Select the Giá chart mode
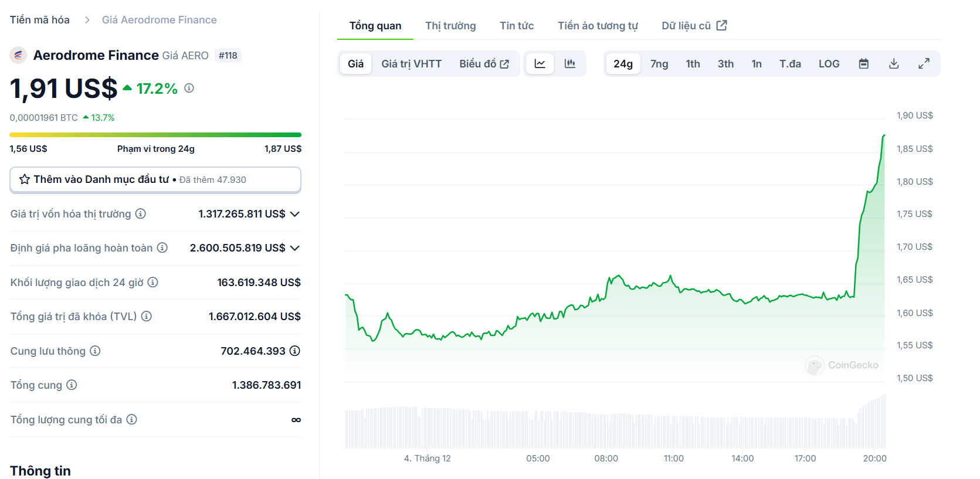Viewport: 980px width, 479px height. point(355,63)
